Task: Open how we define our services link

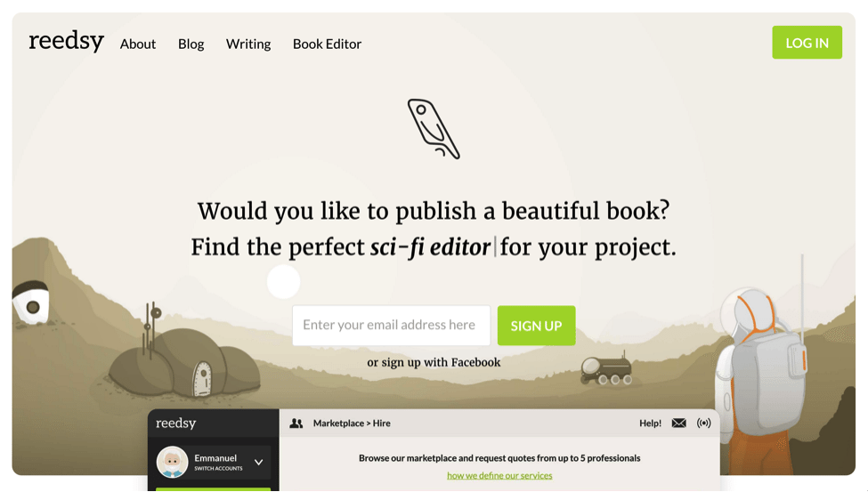Action: (499, 475)
